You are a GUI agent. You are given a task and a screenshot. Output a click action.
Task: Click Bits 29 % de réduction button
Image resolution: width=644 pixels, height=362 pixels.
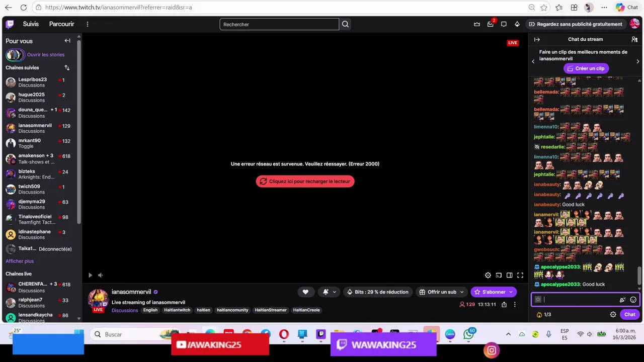click(378, 292)
